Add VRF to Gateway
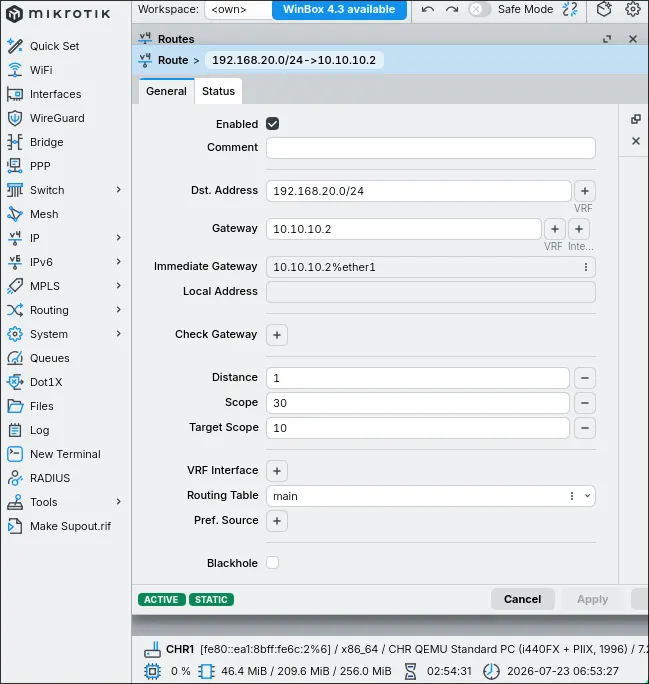Image resolution: width=649 pixels, height=684 pixels. click(x=555, y=229)
